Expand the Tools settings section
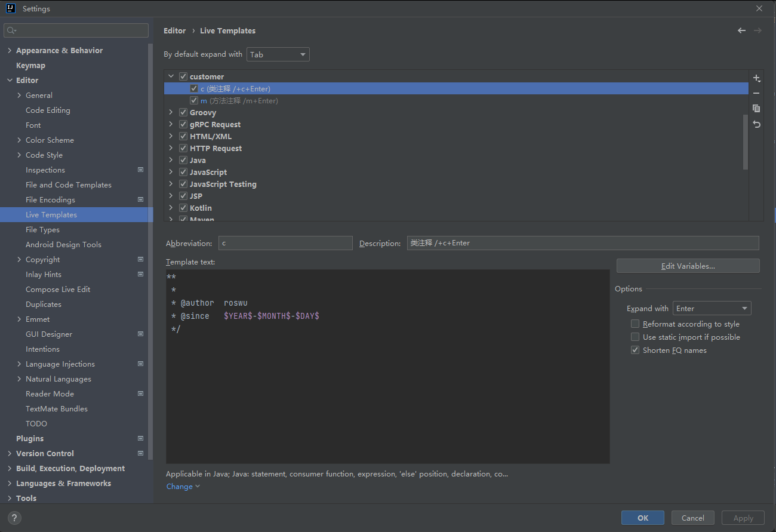 [10, 498]
